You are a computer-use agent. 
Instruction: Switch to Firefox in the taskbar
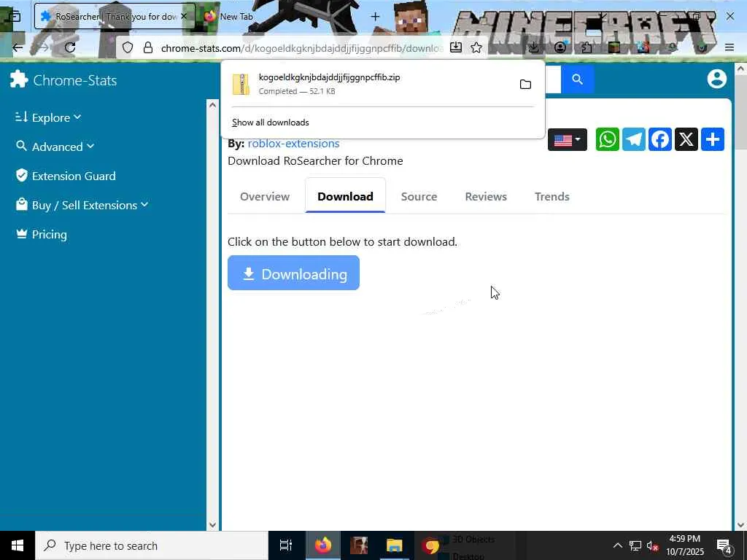tap(323, 545)
